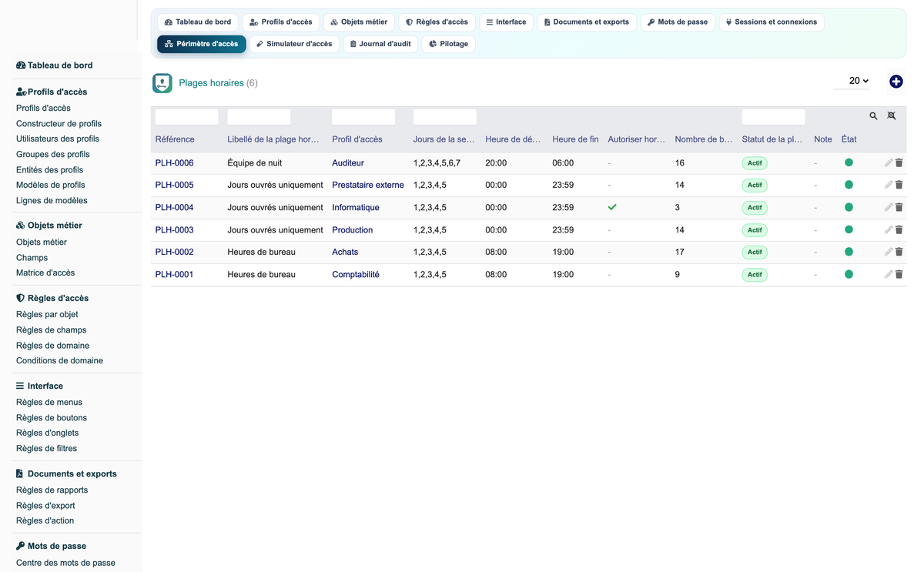The image size is (924, 572).
Task: Open Règles d'export in the sidebar
Action: (45, 506)
